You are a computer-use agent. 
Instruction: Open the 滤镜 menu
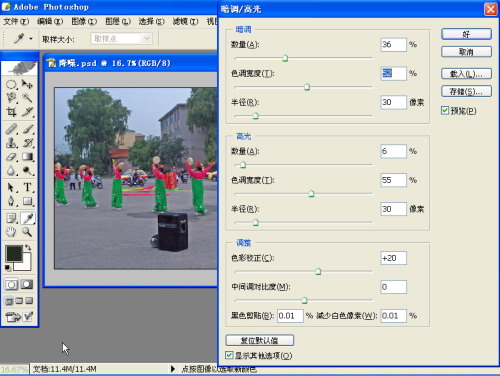185,22
